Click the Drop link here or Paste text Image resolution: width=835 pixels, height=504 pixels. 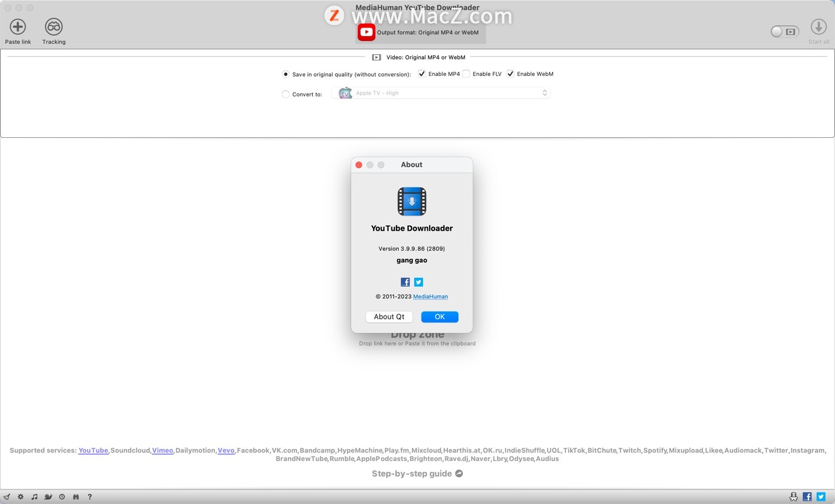point(417,344)
